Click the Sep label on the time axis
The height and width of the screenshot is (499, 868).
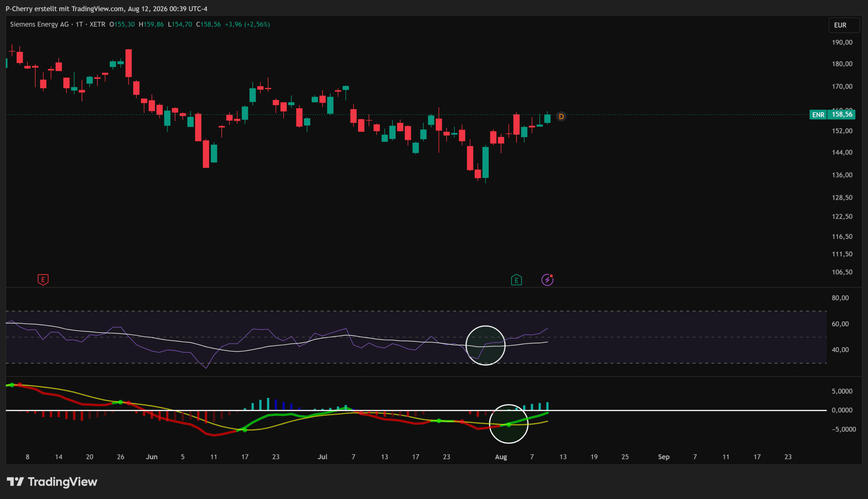pyautogui.click(x=664, y=457)
